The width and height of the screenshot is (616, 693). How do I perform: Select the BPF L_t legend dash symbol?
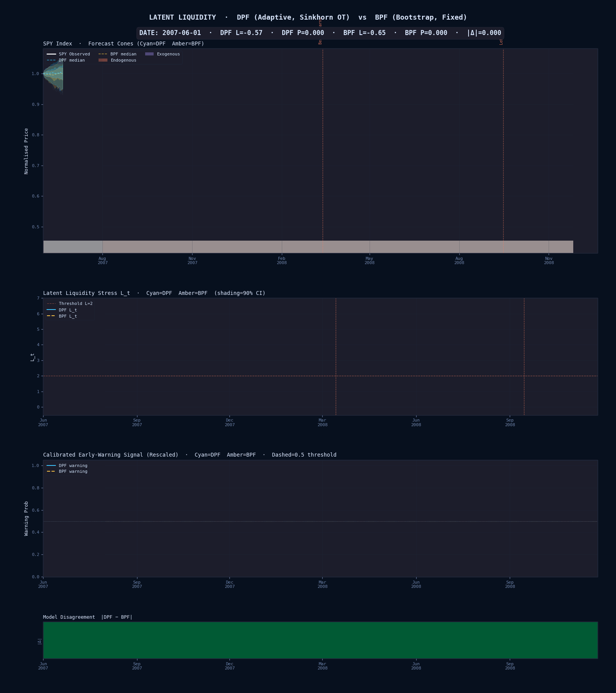51,316
